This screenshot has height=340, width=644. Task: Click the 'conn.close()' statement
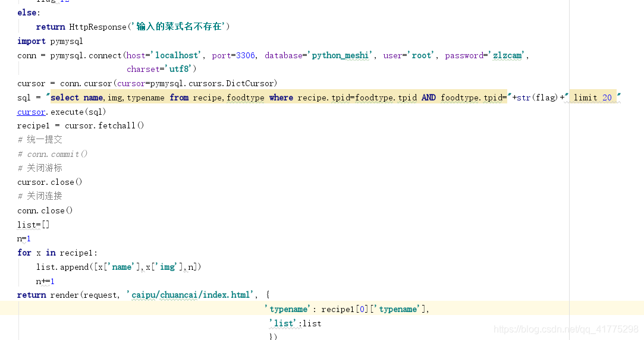(x=45, y=210)
